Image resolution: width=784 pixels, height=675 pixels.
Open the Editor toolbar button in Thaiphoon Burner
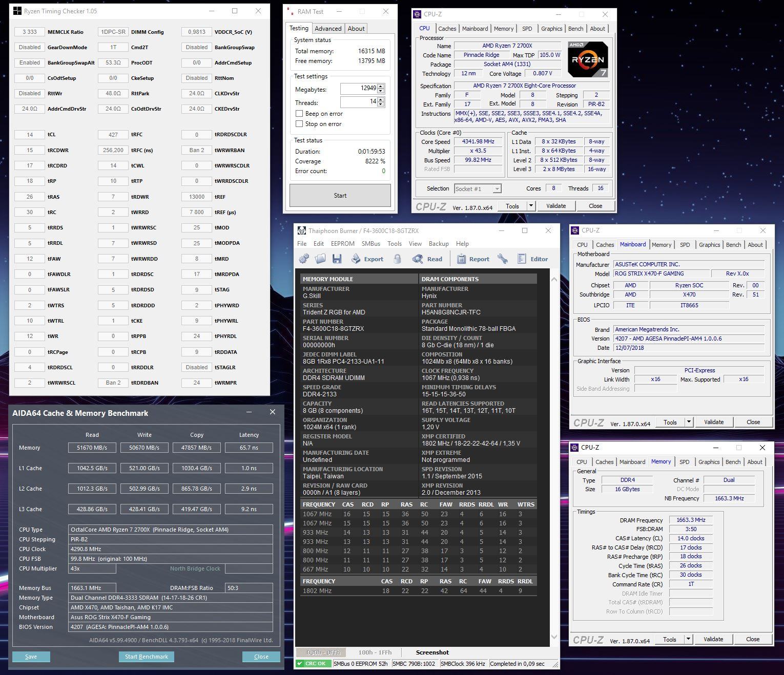[532, 259]
